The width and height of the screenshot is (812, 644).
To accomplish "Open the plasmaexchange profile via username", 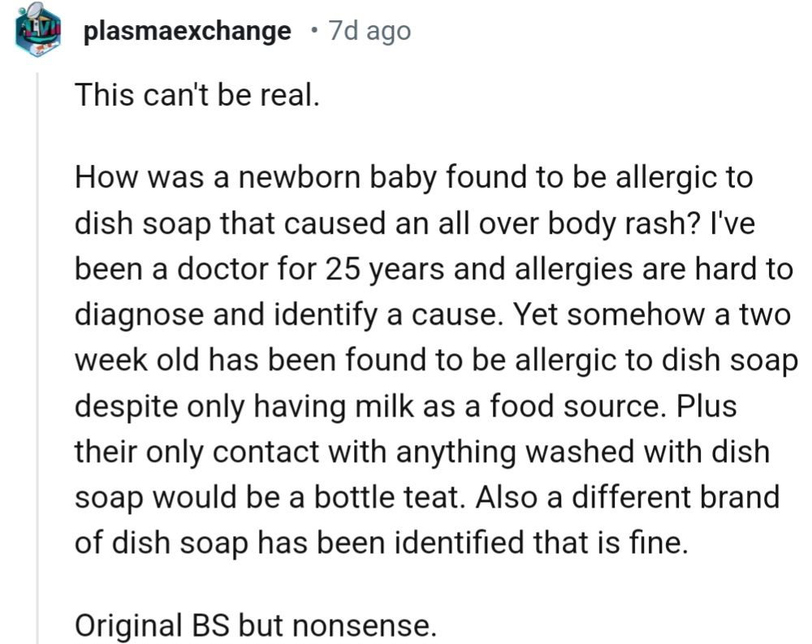I will (187, 32).
